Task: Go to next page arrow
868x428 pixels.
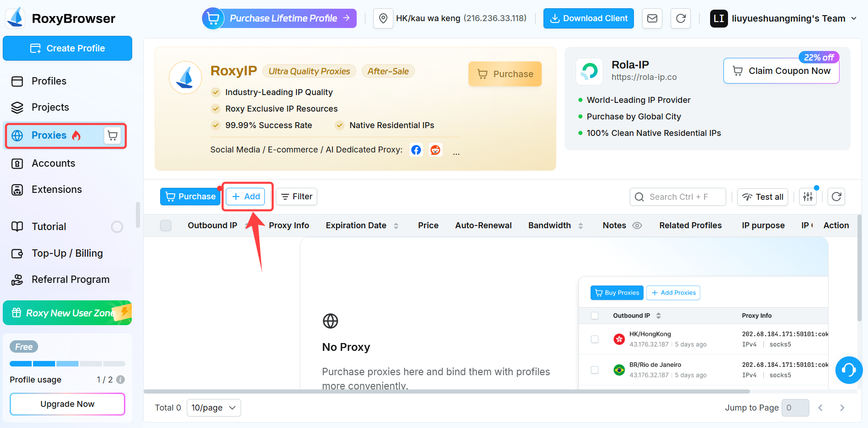Action: tap(842, 408)
